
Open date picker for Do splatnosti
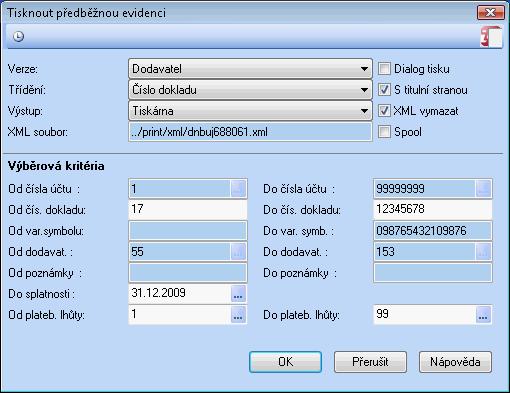point(238,294)
